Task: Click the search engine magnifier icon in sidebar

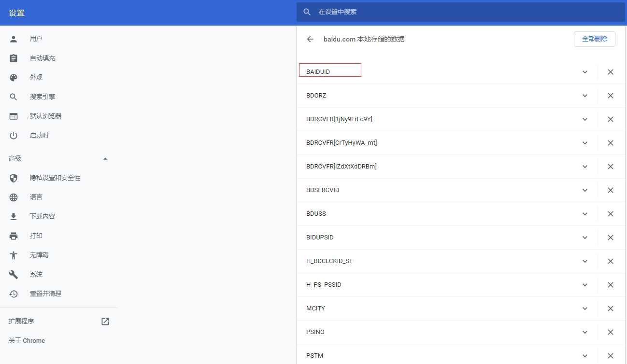Action: click(x=14, y=97)
